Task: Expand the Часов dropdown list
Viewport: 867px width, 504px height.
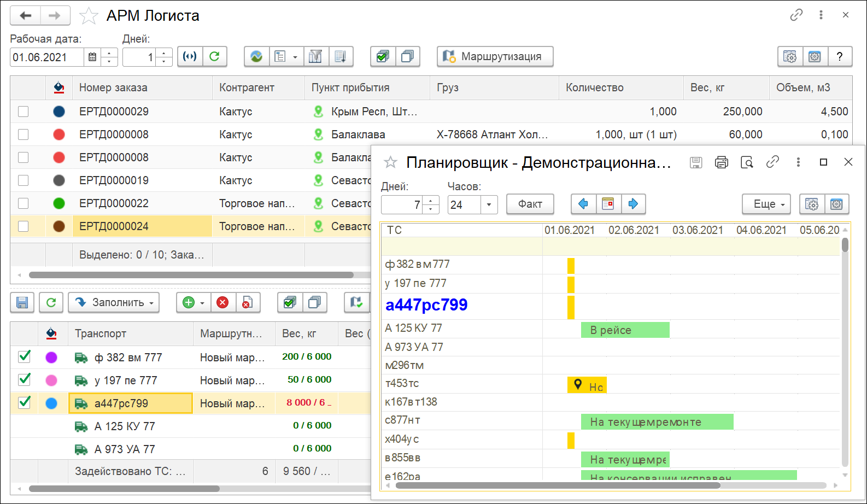Action: (489, 205)
